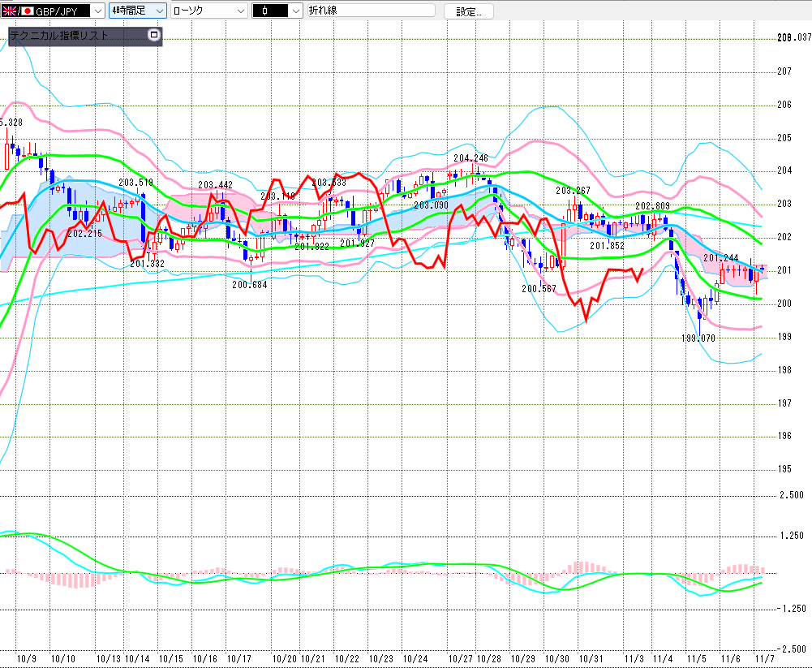Click the 折れ線 text field

pyautogui.click(x=372, y=11)
